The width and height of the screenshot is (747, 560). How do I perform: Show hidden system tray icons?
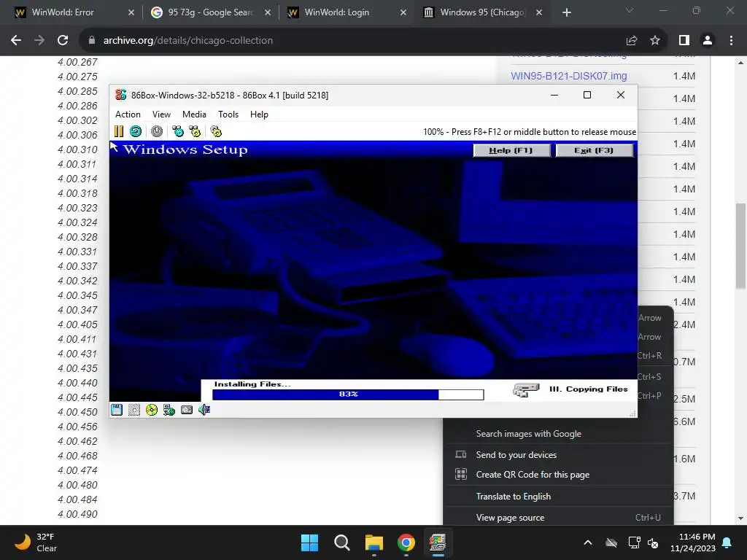(x=588, y=542)
